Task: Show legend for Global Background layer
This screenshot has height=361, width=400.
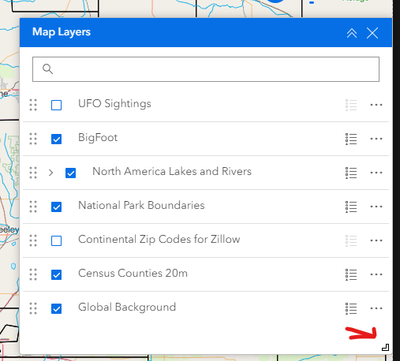Action: 351,308
